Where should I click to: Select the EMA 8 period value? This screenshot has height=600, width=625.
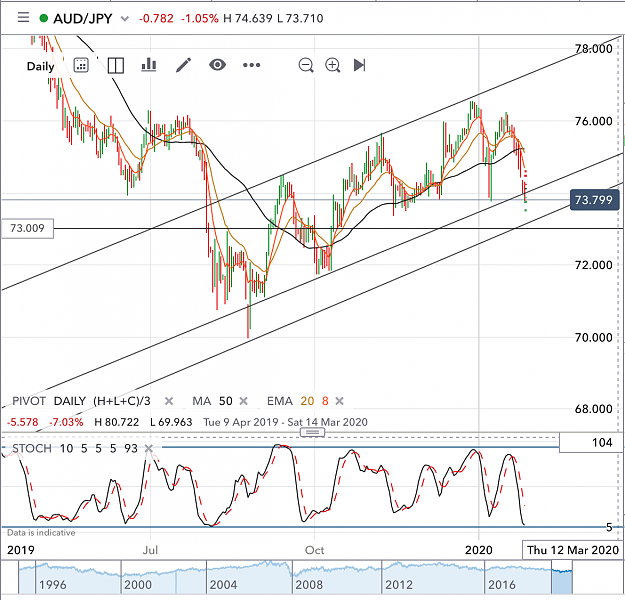coord(325,401)
